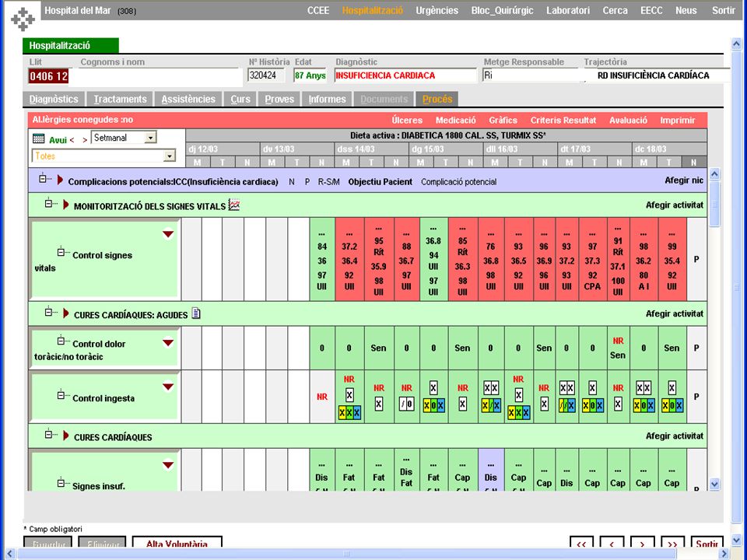Open the calendar icon beside Avui
Viewport: 747px width, 560px height.
[x=39, y=139]
